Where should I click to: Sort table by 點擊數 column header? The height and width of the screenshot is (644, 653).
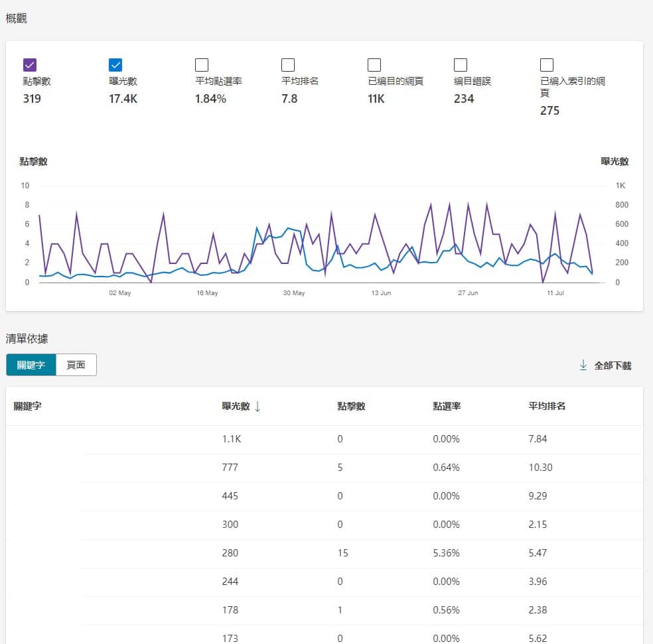point(351,406)
